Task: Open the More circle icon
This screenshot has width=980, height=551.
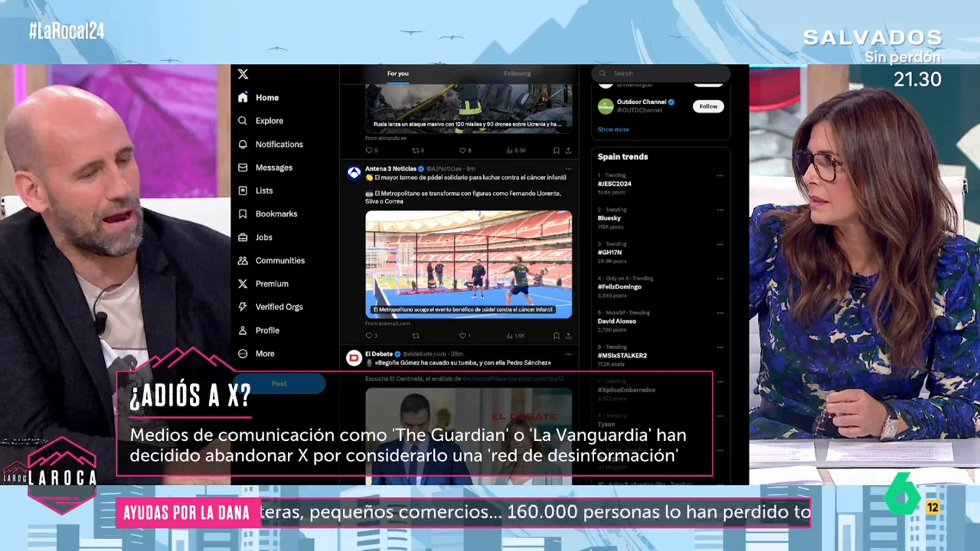Action: click(243, 354)
